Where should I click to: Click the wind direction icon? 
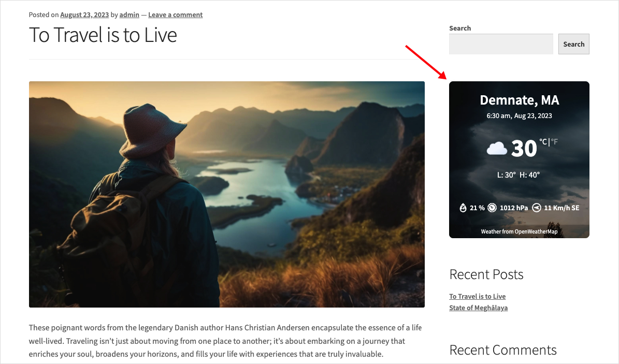(537, 208)
